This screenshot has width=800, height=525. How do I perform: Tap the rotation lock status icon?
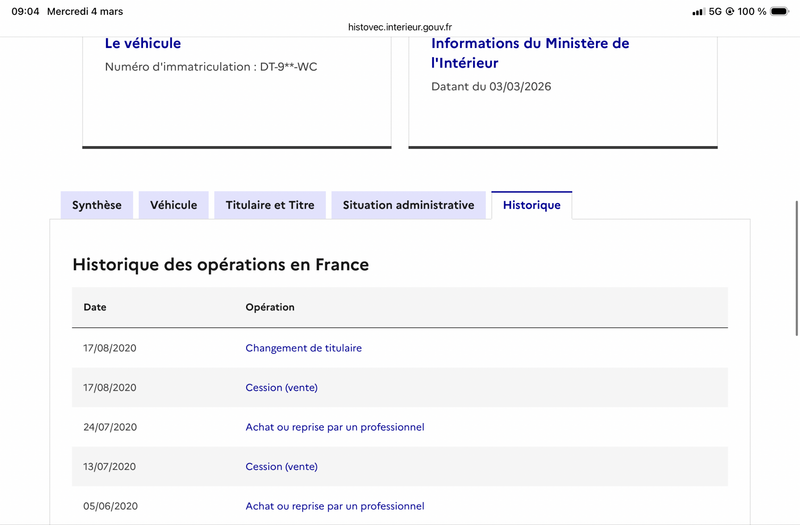730,11
